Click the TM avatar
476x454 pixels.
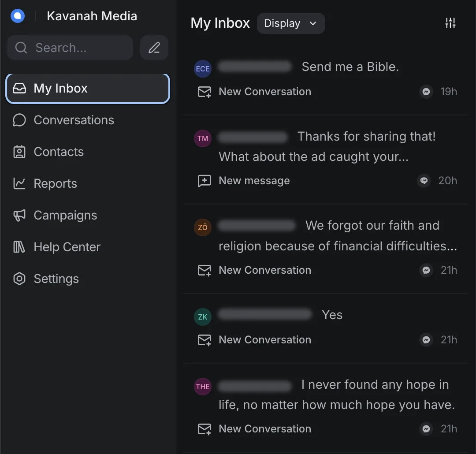click(x=202, y=138)
